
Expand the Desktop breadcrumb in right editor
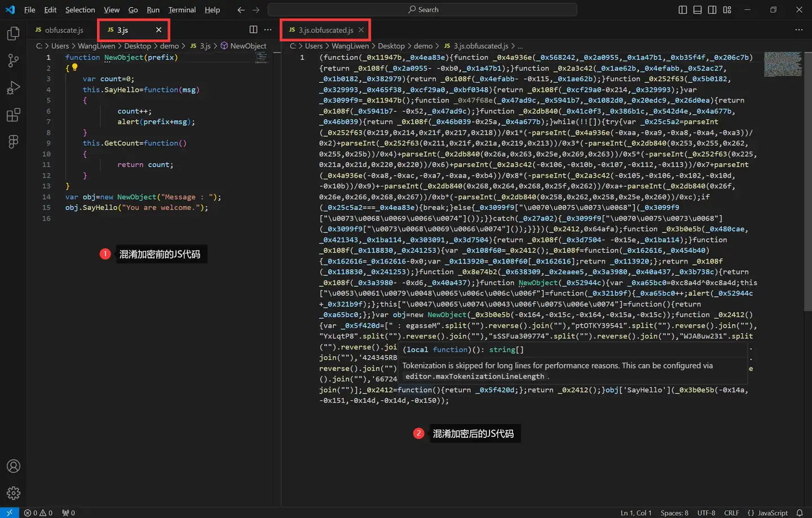pyautogui.click(x=391, y=46)
